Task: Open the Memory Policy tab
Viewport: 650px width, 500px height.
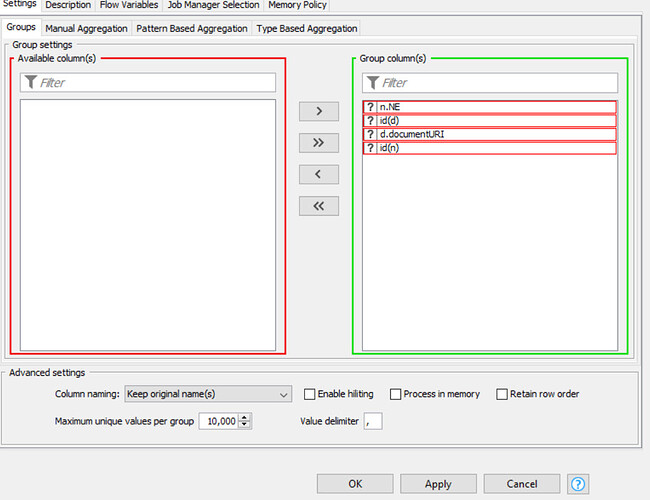Action: pyautogui.click(x=297, y=5)
